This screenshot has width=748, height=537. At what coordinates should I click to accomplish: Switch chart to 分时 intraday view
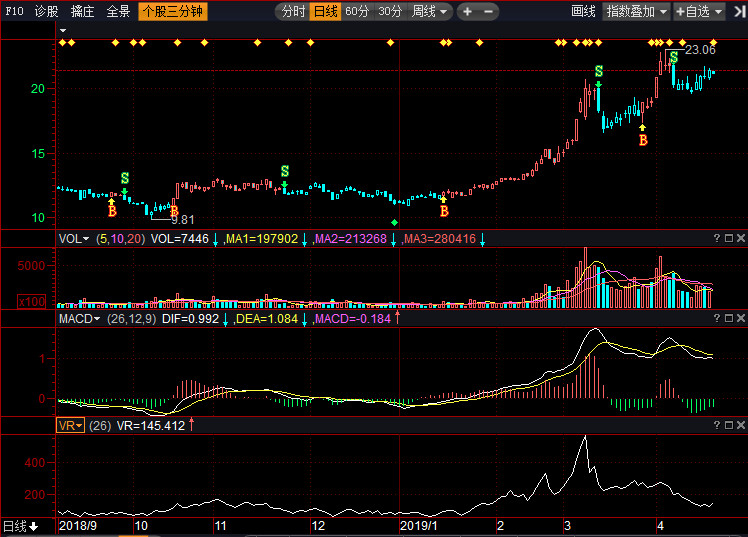[292, 12]
